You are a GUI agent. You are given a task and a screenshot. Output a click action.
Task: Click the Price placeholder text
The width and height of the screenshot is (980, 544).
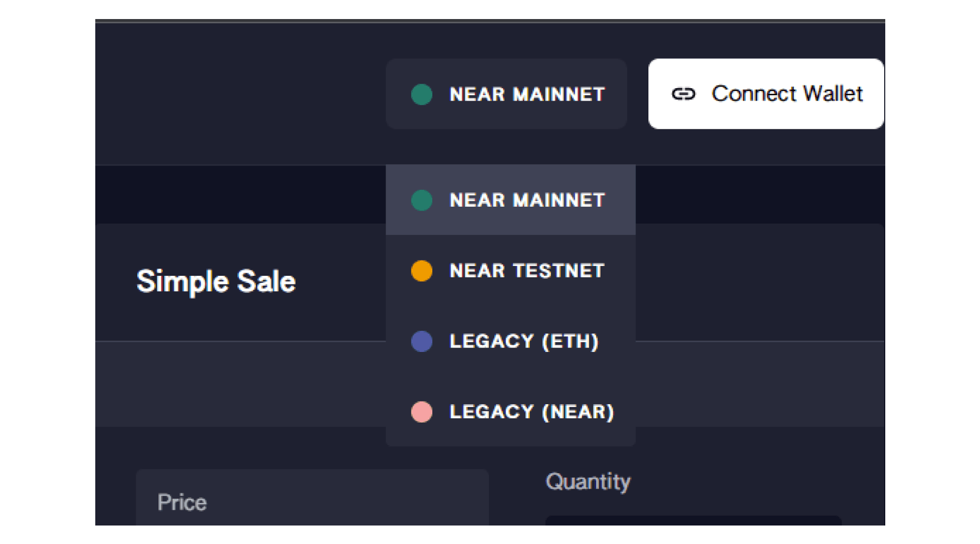coord(182,503)
